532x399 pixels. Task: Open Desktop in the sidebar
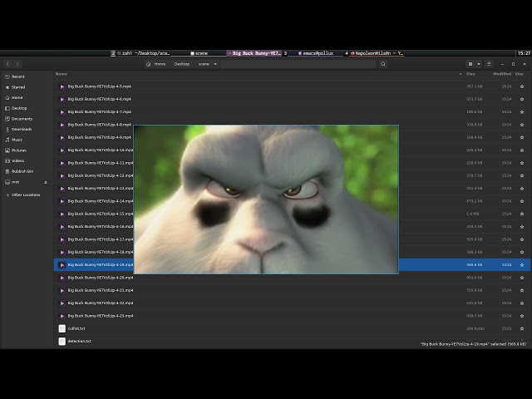tap(19, 108)
